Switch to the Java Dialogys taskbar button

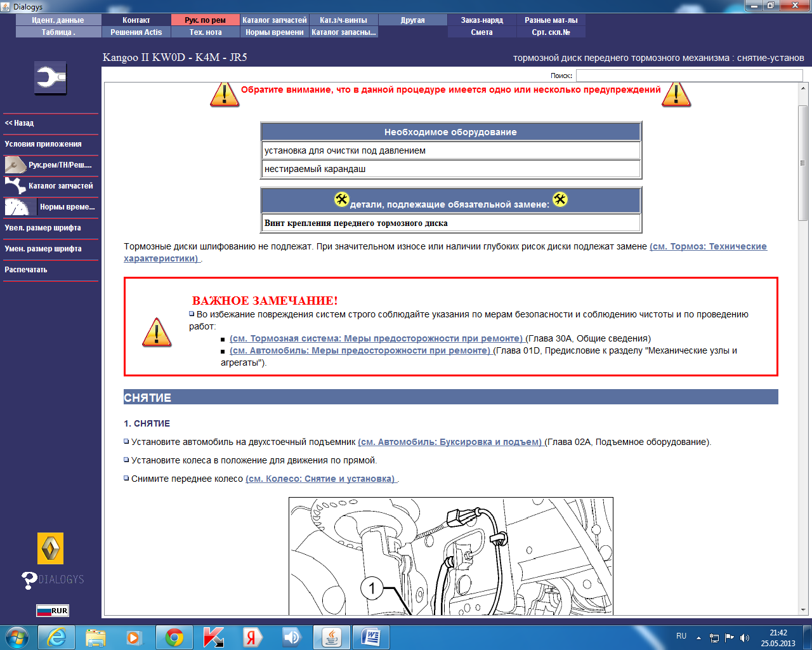332,637
